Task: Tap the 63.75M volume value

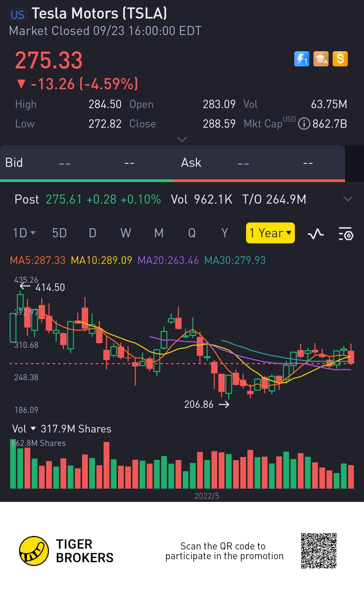Action: click(329, 104)
